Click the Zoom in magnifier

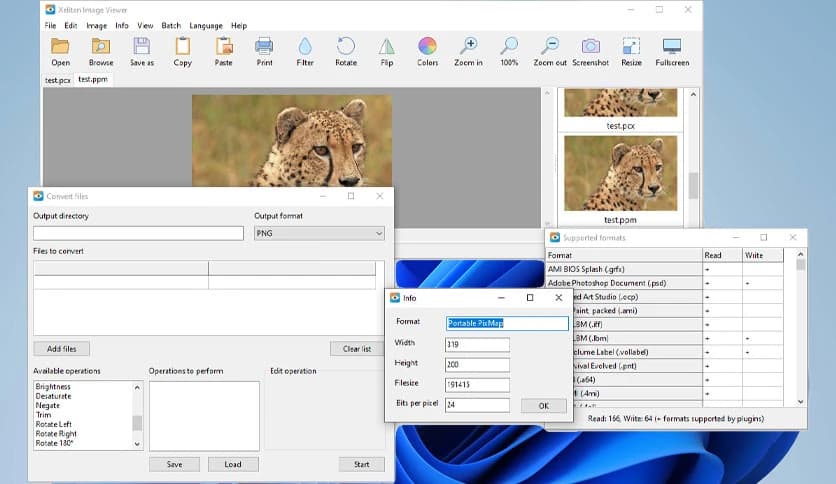pyautogui.click(x=468, y=46)
